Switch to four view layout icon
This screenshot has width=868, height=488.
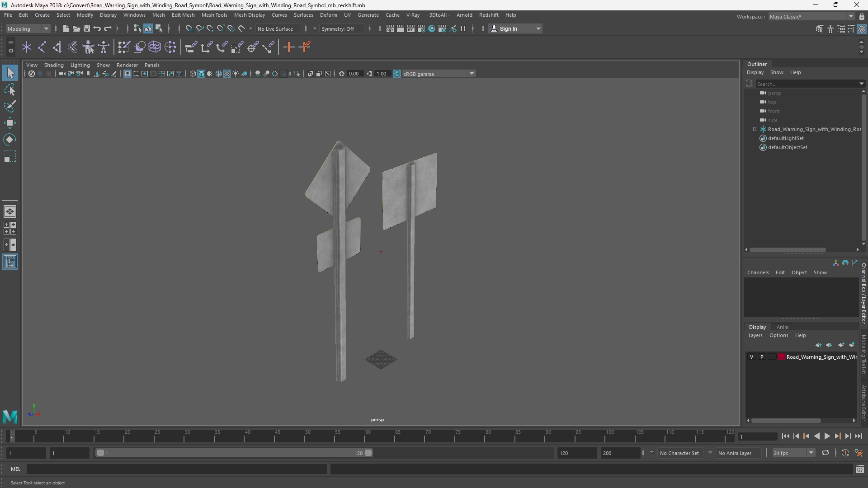click(x=10, y=228)
